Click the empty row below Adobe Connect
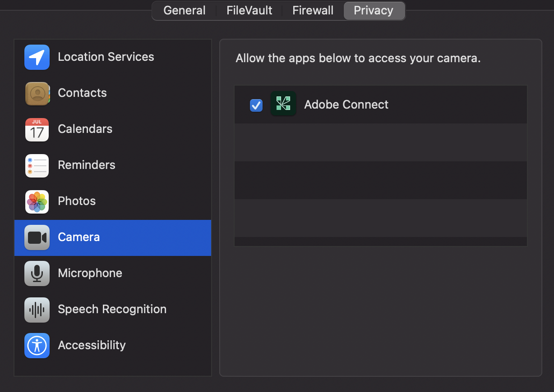This screenshot has width=554, height=392. (381, 142)
